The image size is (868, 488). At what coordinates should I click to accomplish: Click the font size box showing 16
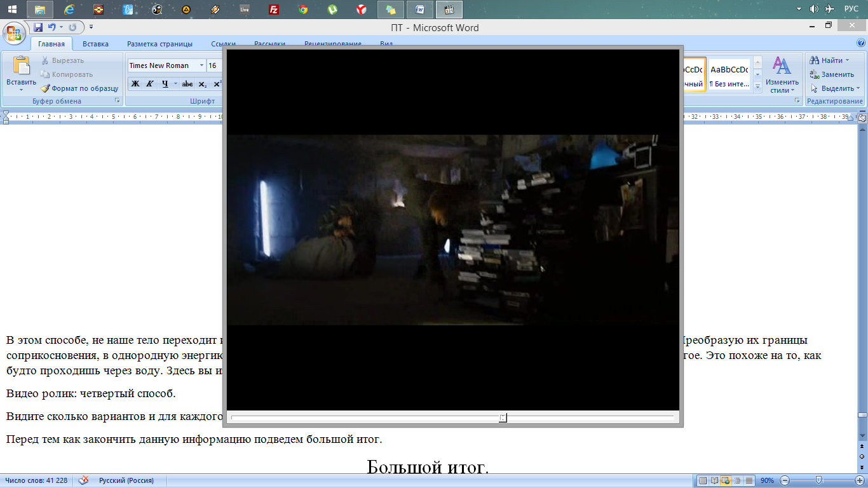coord(214,65)
